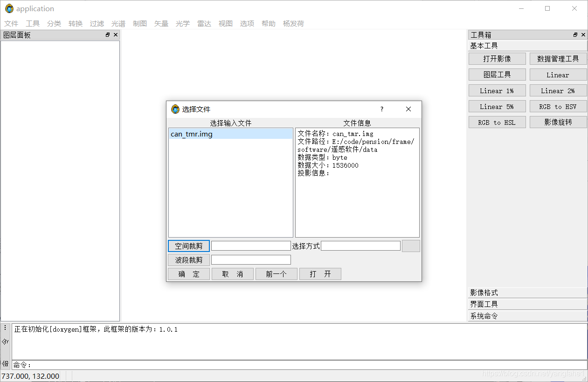Click the 波段裁剪 button

click(189, 260)
